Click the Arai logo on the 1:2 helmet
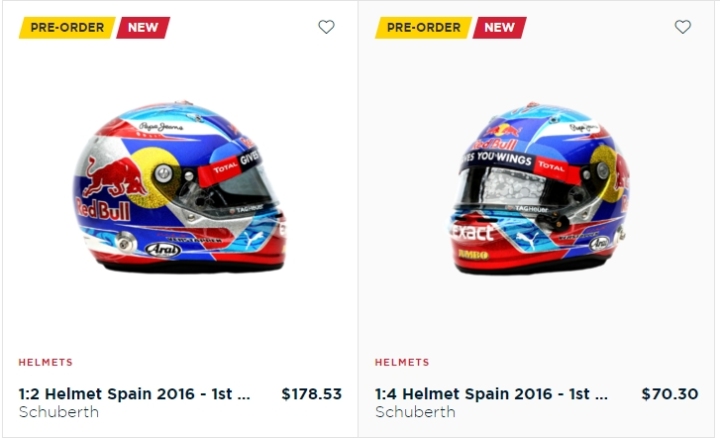720x438 pixels. point(163,249)
